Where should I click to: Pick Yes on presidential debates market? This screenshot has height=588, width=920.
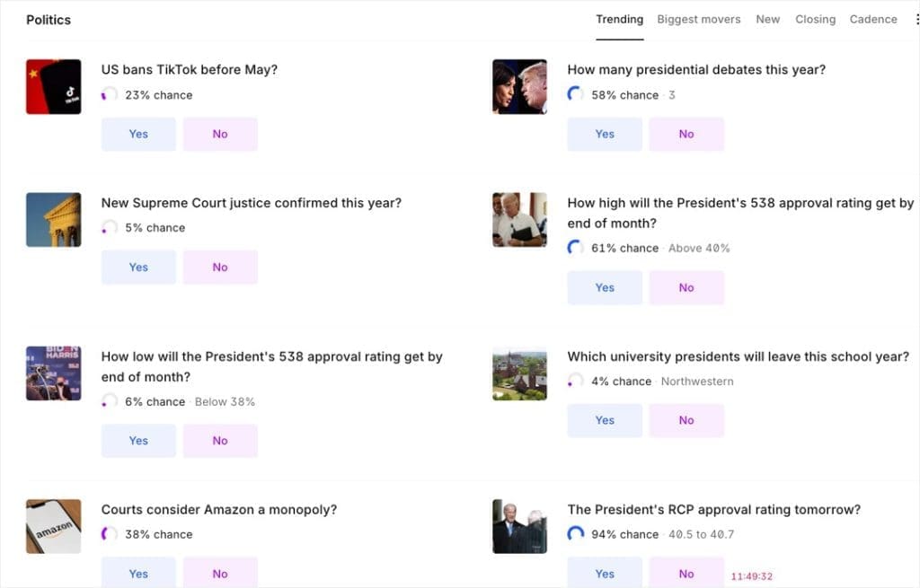(x=605, y=135)
